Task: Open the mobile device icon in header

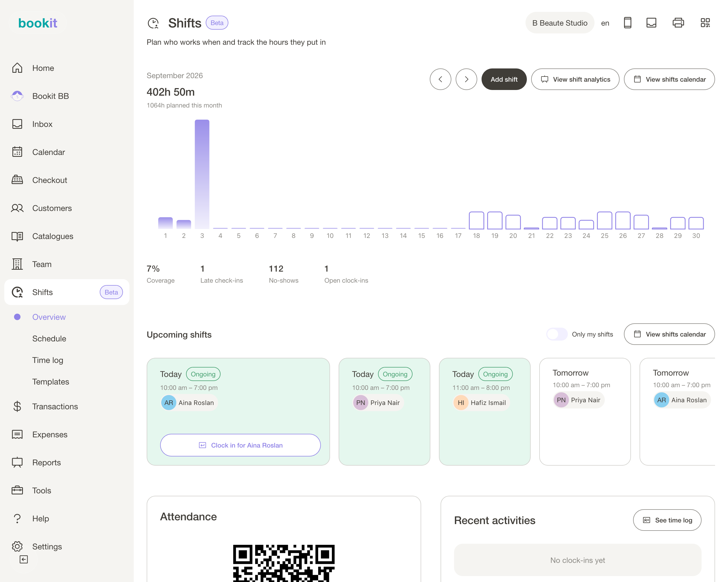Action: 627,23
